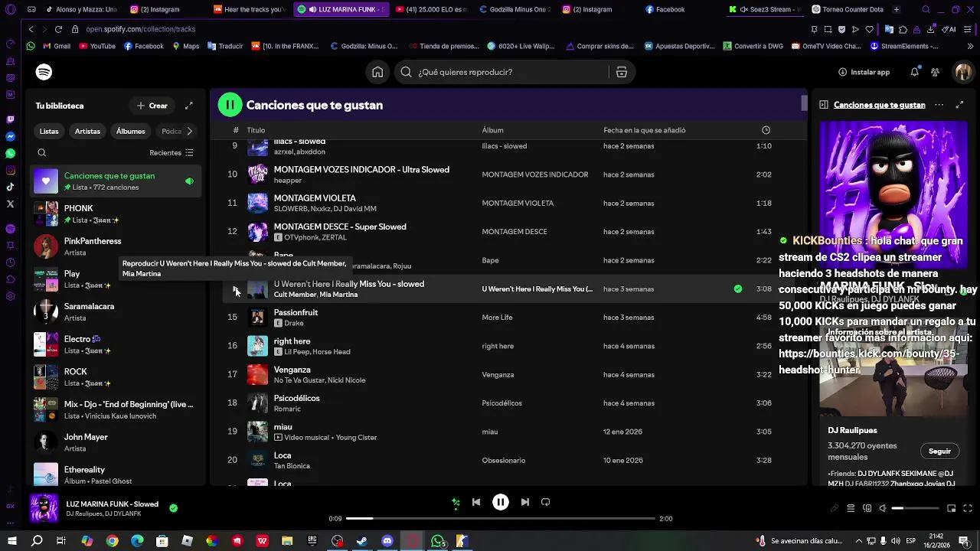This screenshot has width=980, height=551.
Task: Mute the Spotify volume speaker icon
Action: pos(883,508)
